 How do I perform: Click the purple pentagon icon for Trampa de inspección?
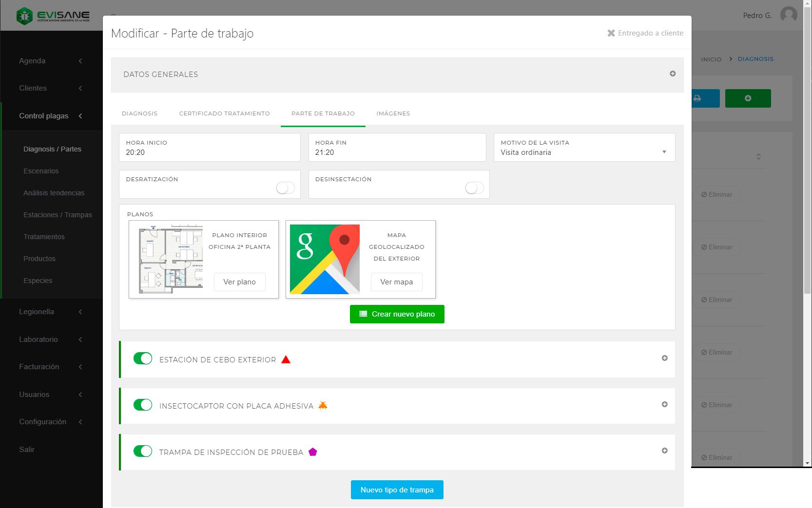point(313,452)
